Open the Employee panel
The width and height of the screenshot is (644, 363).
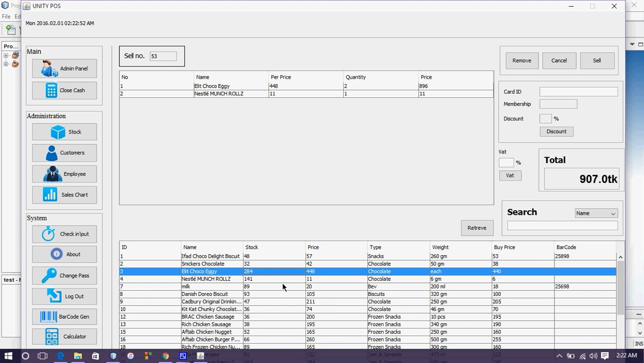(64, 173)
